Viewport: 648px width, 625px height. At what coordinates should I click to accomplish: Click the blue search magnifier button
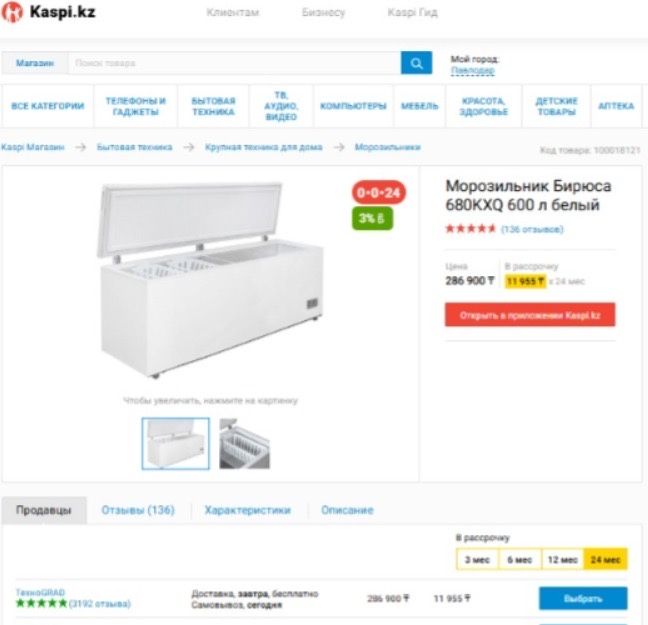pyautogui.click(x=416, y=63)
